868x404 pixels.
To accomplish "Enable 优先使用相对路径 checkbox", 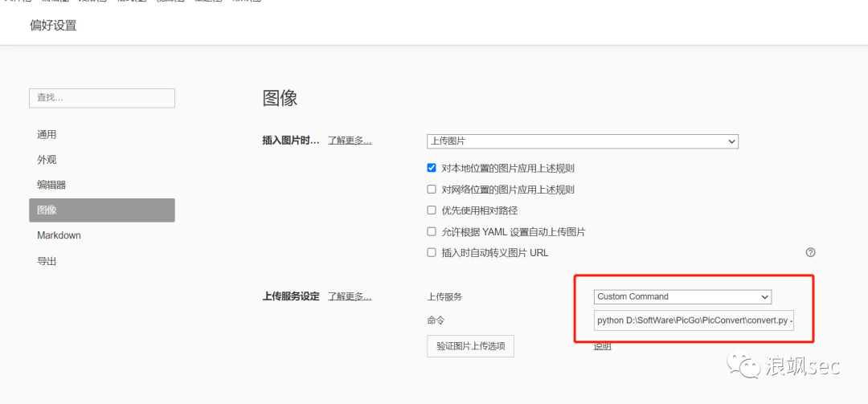I will click(432, 210).
